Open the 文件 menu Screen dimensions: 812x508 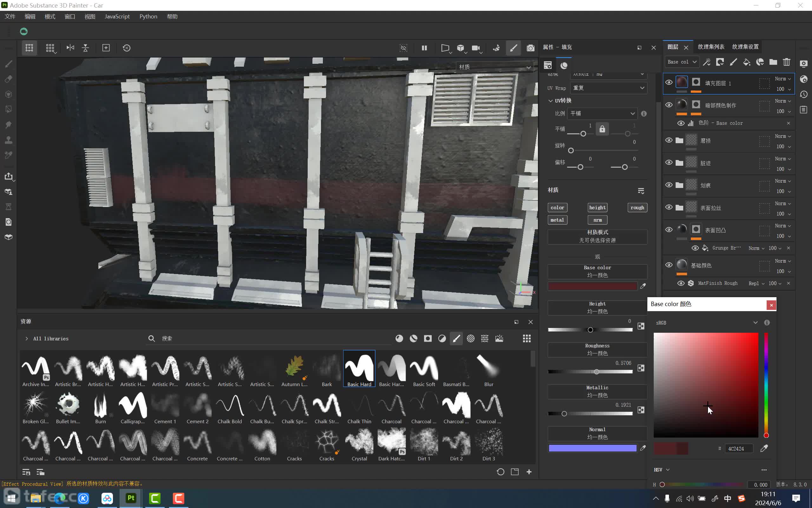[10, 17]
